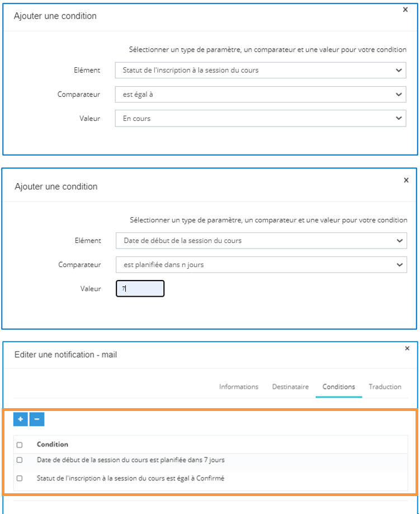Check the Date de début condition row
Screen dimensions: 420x514
pos(20,460)
